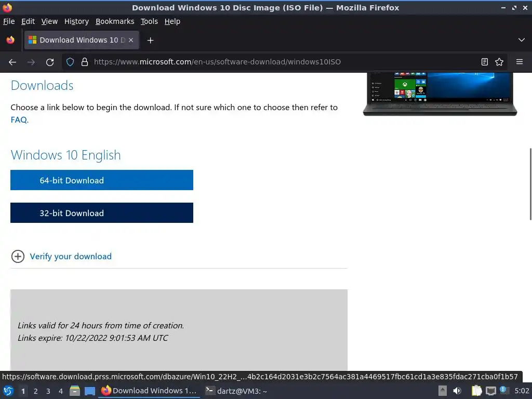Switch to workspace 2 in the pager

(36, 391)
